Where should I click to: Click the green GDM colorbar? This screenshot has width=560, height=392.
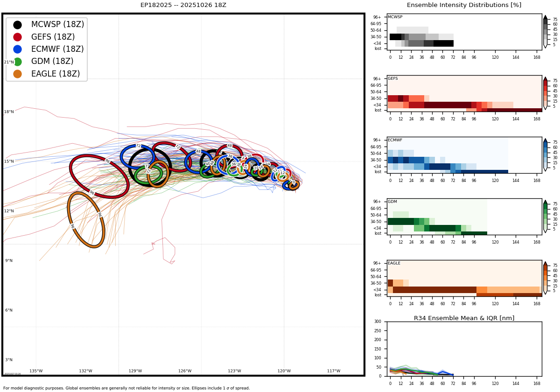point(545,217)
